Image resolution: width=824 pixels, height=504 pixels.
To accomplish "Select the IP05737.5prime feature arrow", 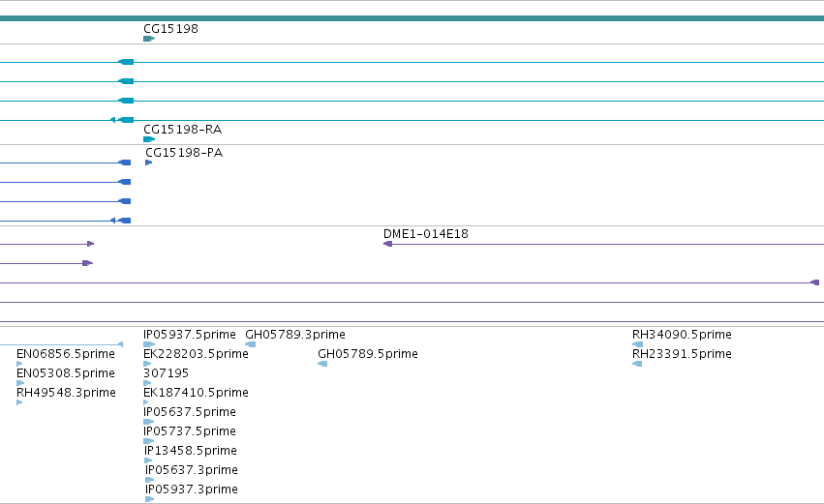I will click(x=148, y=441).
